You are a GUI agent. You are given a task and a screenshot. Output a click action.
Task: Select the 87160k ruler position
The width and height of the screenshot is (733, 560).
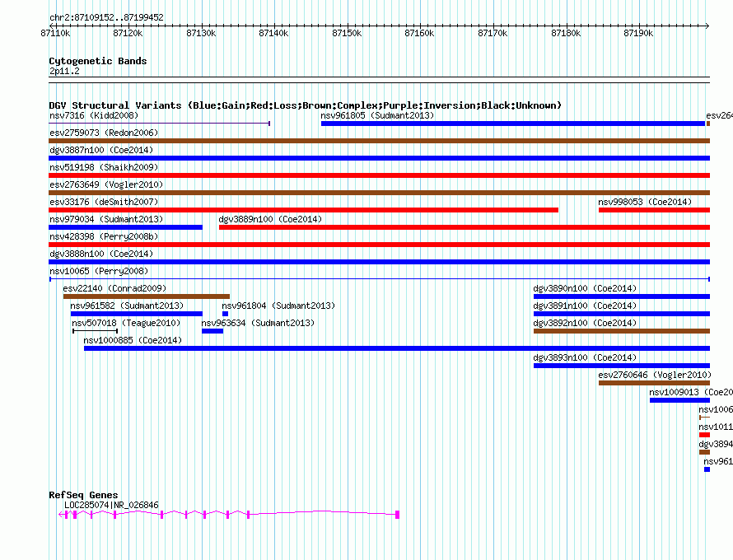pyautogui.click(x=420, y=33)
